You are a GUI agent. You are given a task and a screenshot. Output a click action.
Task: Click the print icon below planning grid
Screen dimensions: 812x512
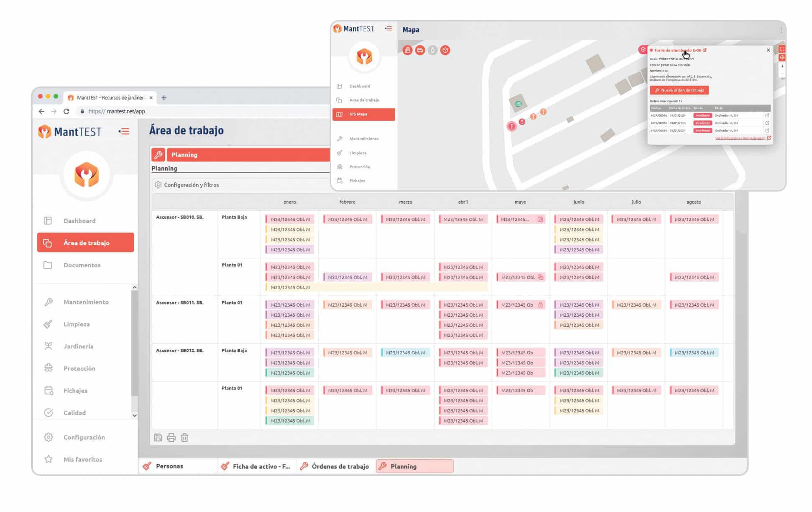point(171,438)
